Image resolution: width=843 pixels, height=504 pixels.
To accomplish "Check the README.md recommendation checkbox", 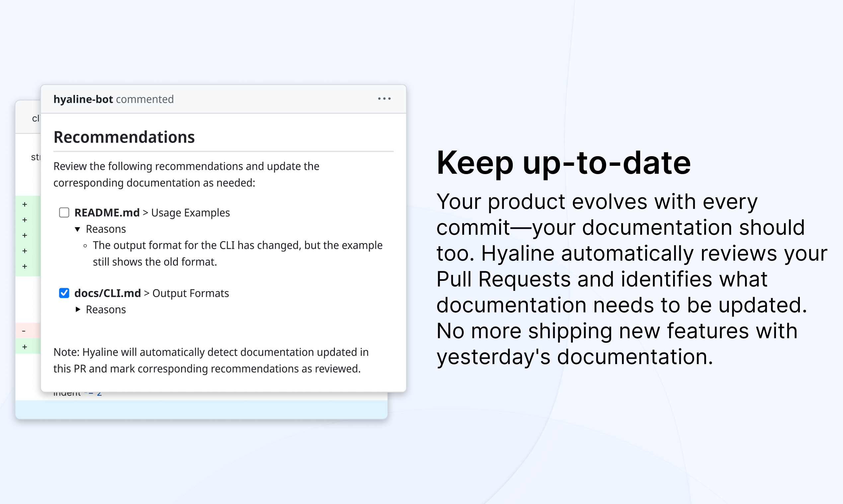I will click(64, 212).
